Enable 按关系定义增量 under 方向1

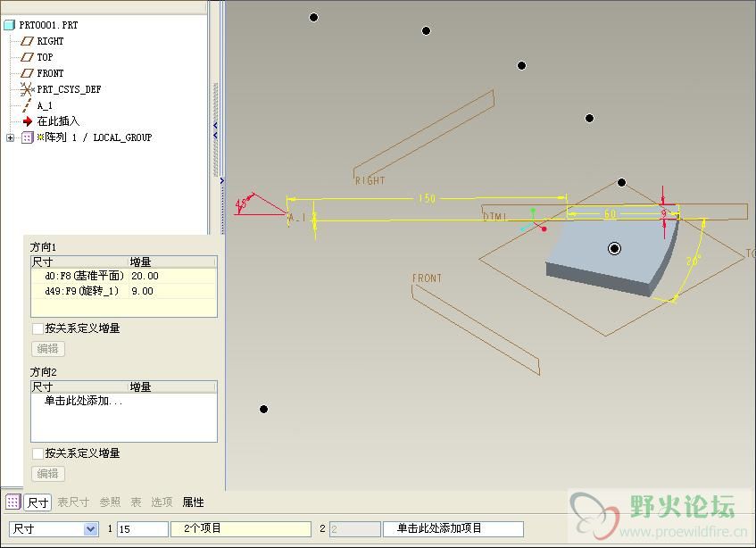(x=37, y=328)
